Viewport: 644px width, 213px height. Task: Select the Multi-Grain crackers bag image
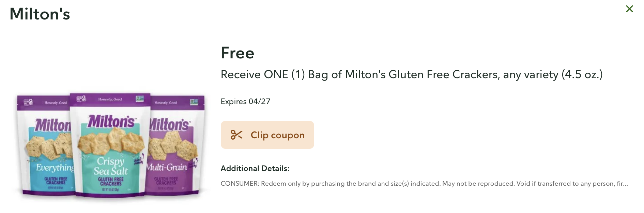click(175, 147)
